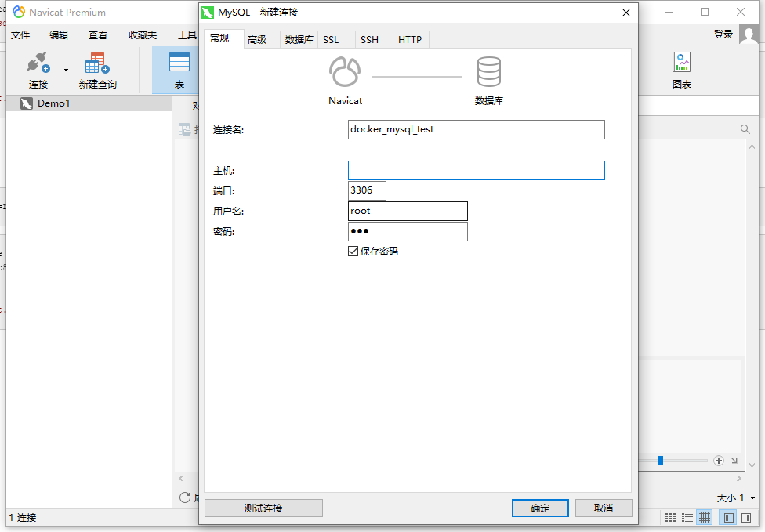This screenshot has height=532, width=765.
Task: Open the 大小 1 size dropdown arrow
Action: click(x=752, y=498)
